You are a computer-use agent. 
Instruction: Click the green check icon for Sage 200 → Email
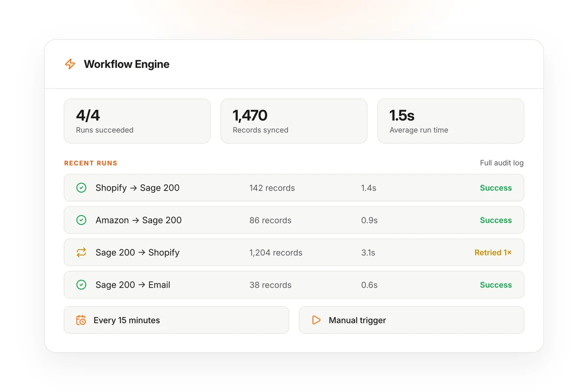pos(81,285)
